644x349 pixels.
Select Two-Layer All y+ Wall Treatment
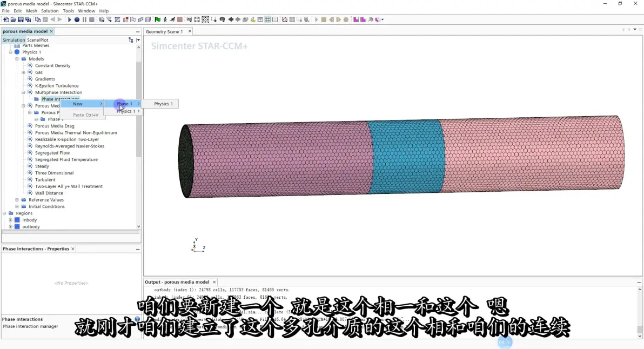pyautogui.click(x=69, y=186)
